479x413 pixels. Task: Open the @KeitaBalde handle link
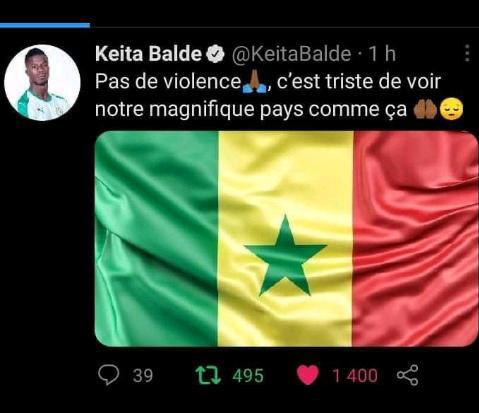(x=291, y=54)
